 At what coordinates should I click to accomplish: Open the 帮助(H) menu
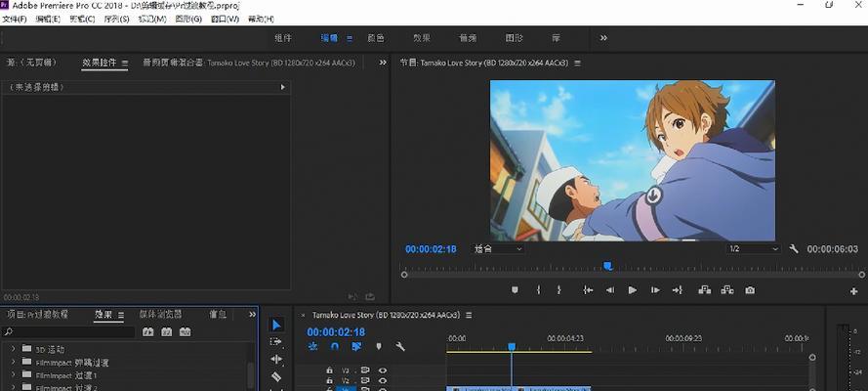[x=261, y=19]
